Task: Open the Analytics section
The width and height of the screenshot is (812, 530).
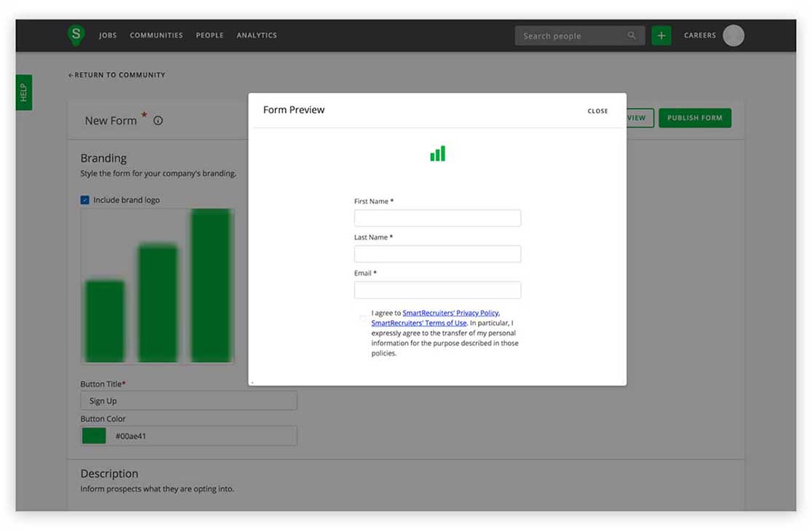Action: pyautogui.click(x=256, y=36)
